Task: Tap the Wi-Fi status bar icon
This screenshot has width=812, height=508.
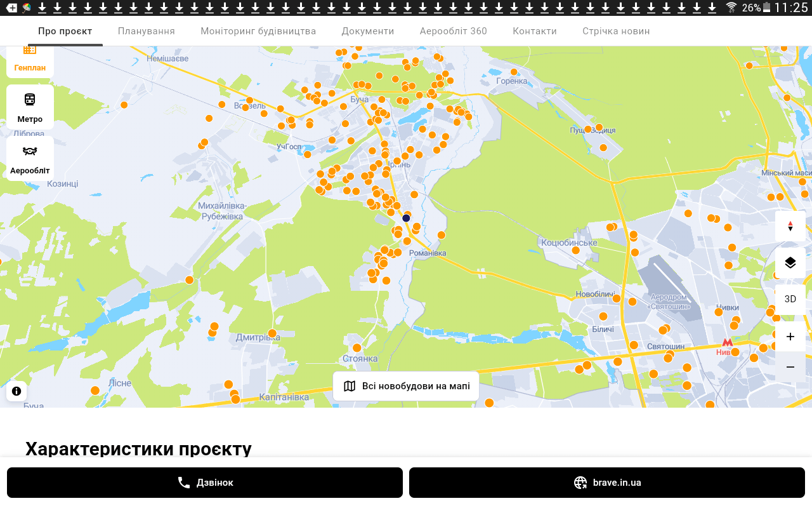Action: (x=731, y=8)
